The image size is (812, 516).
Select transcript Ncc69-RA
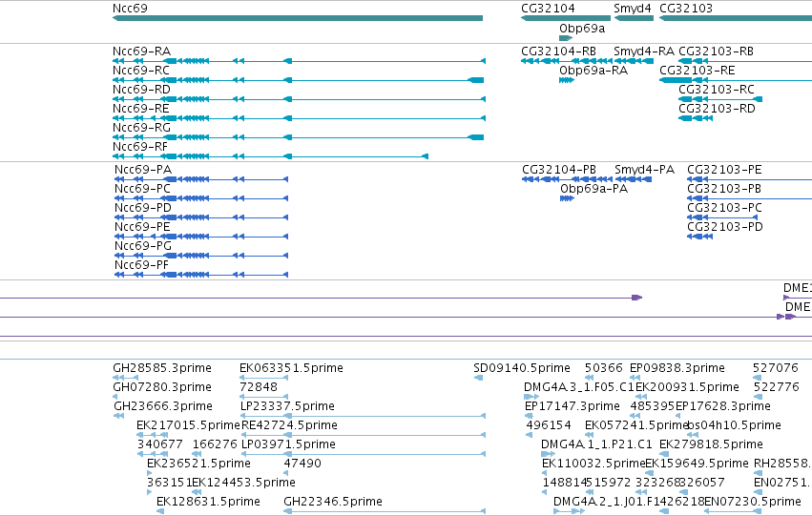299,61
